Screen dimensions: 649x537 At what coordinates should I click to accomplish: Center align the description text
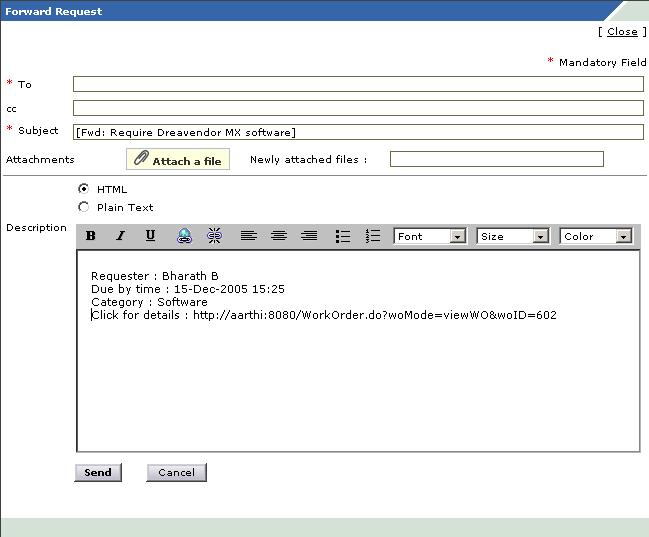tap(279, 236)
